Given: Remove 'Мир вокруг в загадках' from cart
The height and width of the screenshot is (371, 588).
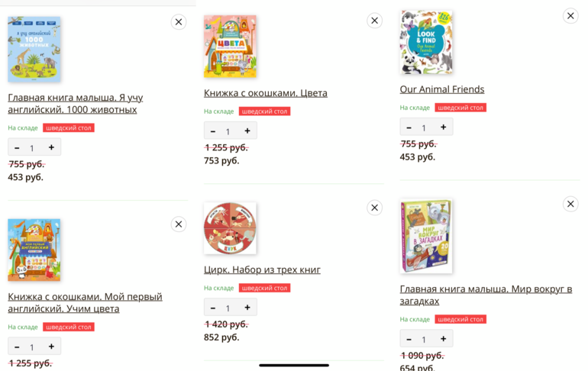Looking at the screenshot, I should 570,204.
